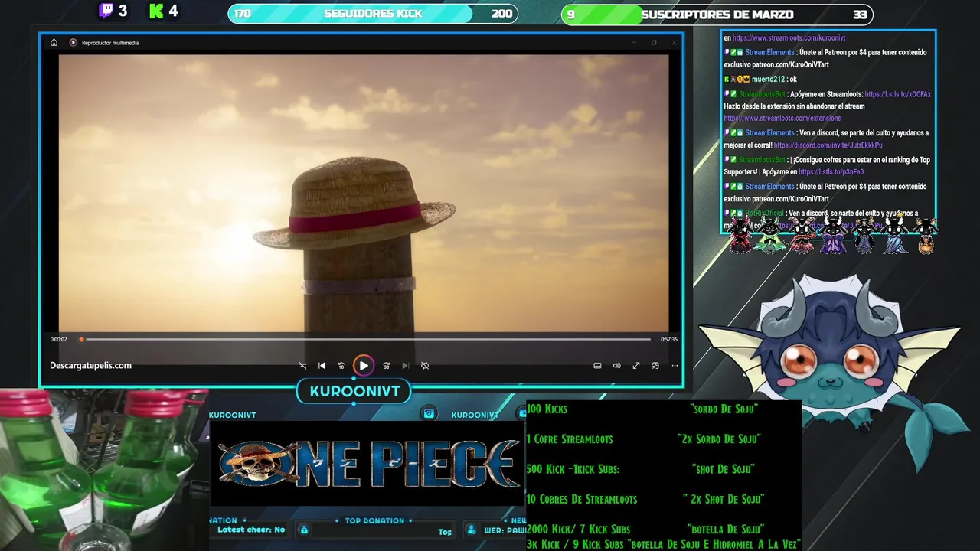Image resolution: width=980 pixels, height=551 pixels.
Task: Click the seek bar orange handle
Action: [x=81, y=339]
